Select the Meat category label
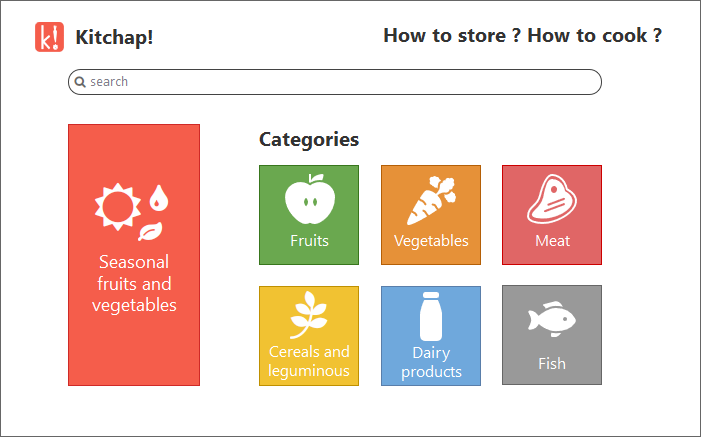This screenshot has height=437, width=701. (x=552, y=241)
